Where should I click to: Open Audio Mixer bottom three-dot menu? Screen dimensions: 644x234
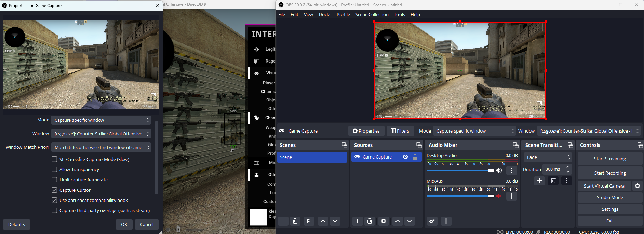[446, 221]
